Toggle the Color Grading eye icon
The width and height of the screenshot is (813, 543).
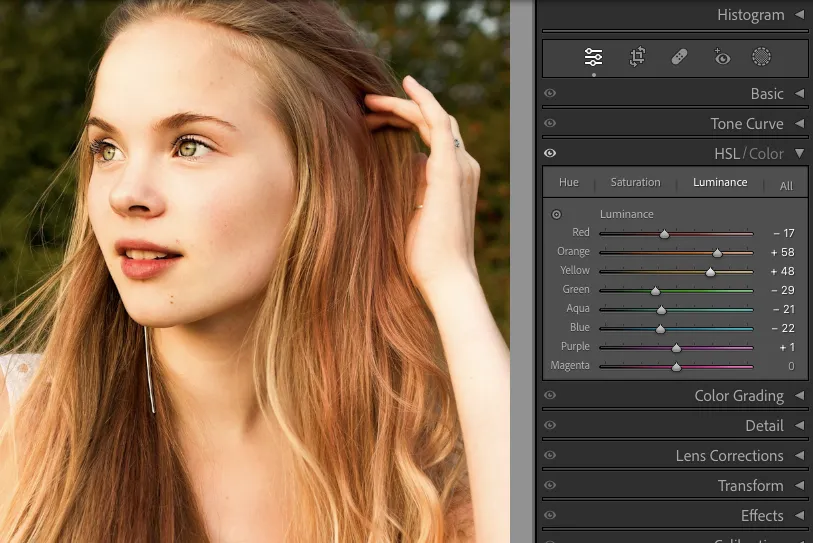tap(550, 396)
